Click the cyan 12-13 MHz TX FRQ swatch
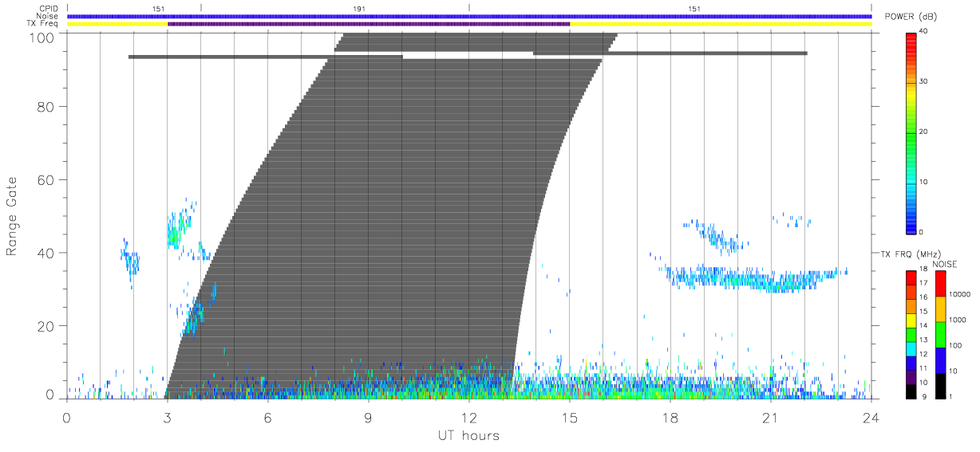This screenshot has height=452, width=980. pos(911,348)
